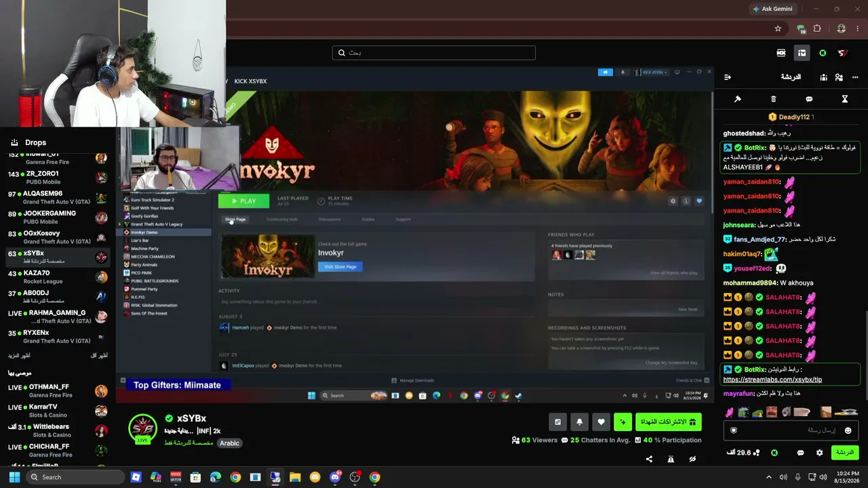Screen dimensions: 868x488
Task: Focus the top search field
Action: (434, 53)
